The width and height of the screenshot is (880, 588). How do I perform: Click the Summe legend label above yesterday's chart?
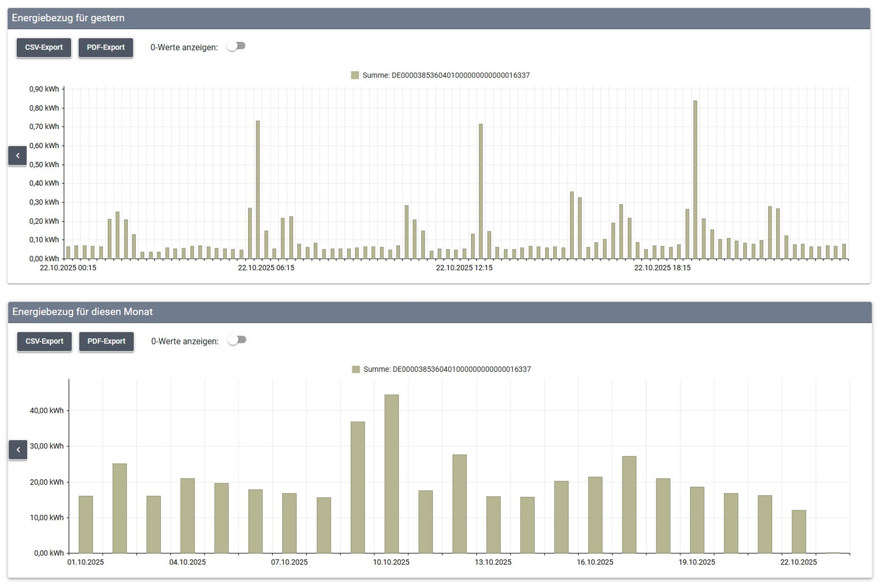446,75
